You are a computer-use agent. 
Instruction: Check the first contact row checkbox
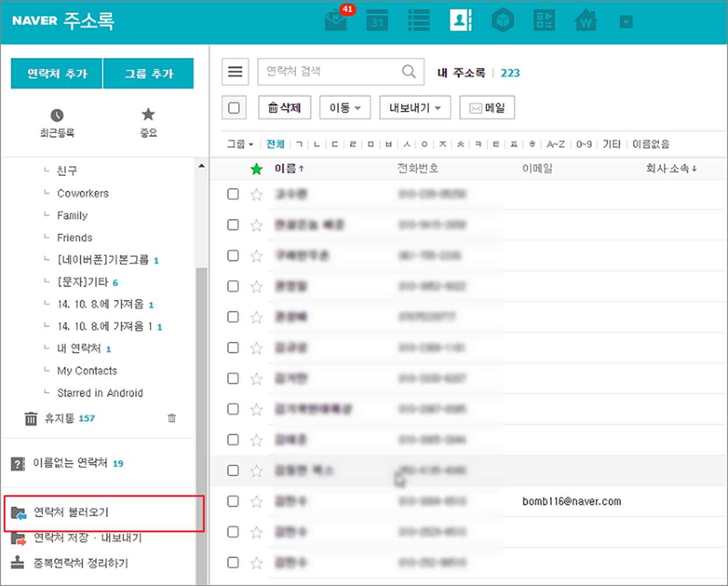pos(233,194)
